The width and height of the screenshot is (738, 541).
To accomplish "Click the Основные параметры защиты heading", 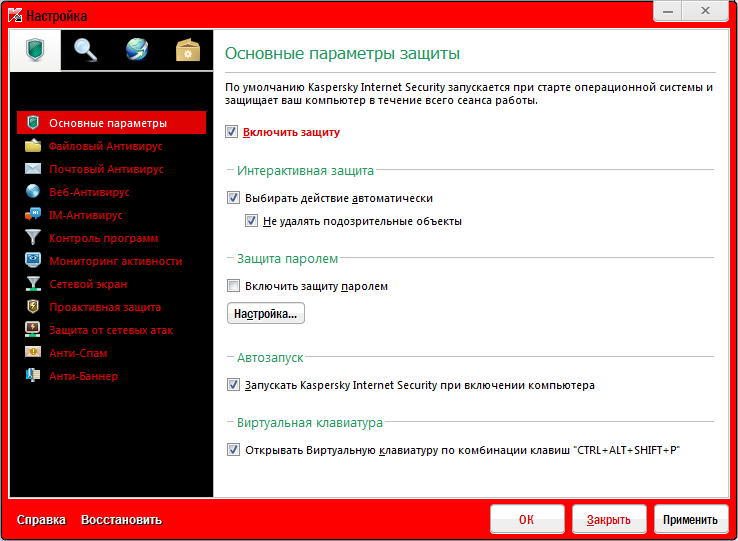I will [342, 54].
